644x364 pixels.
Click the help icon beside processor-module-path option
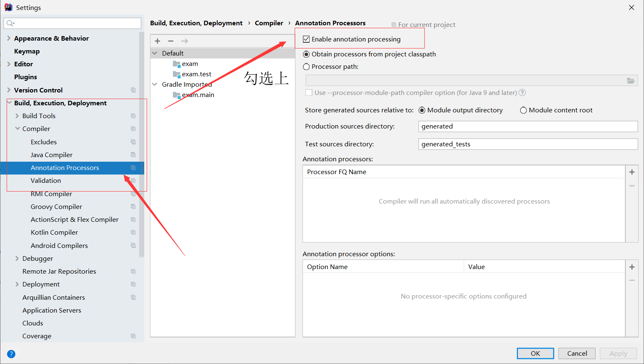click(522, 92)
